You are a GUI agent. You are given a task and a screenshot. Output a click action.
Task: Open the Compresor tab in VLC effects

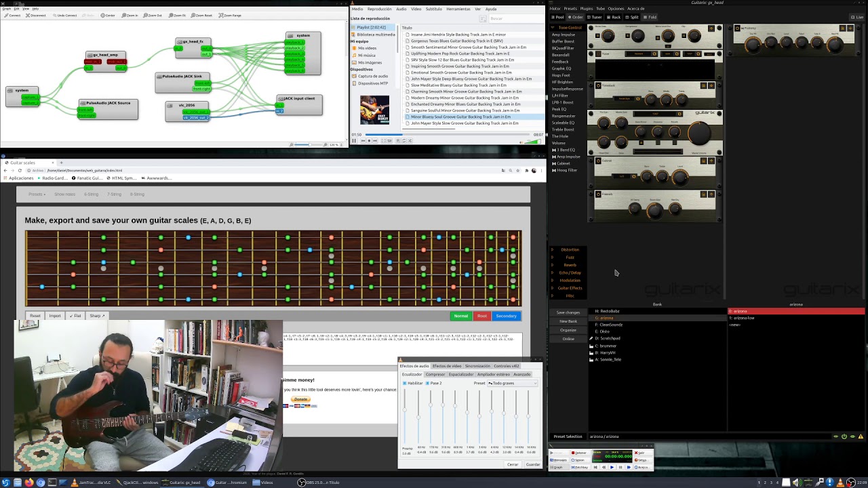coord(435,374)
